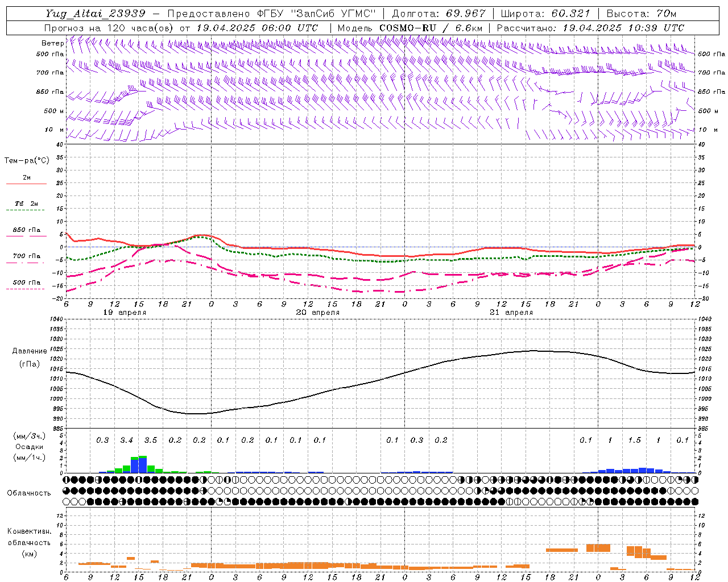Viewport: 728px width, 582px height.
Task: Click the Рассчитано: 19.04.2025 10:39 UTC text
Action: click(x=590, y=28)
